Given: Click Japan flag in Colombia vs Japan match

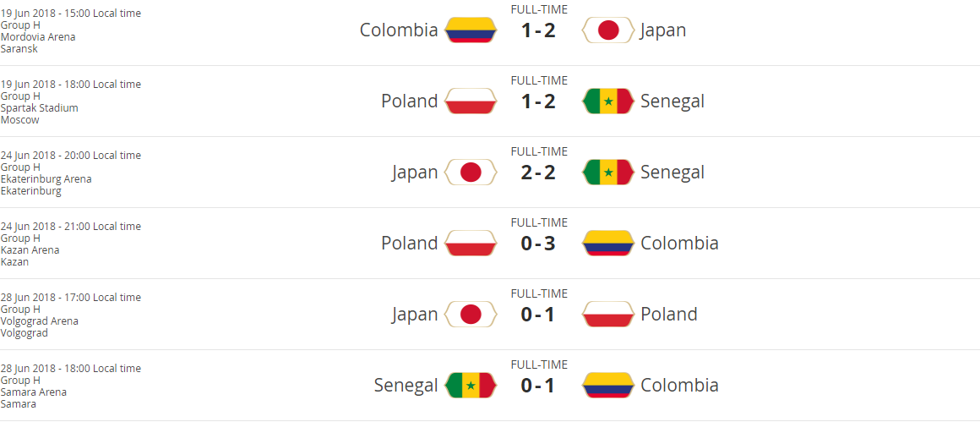Looking at the screenshot, I should 608,30.
